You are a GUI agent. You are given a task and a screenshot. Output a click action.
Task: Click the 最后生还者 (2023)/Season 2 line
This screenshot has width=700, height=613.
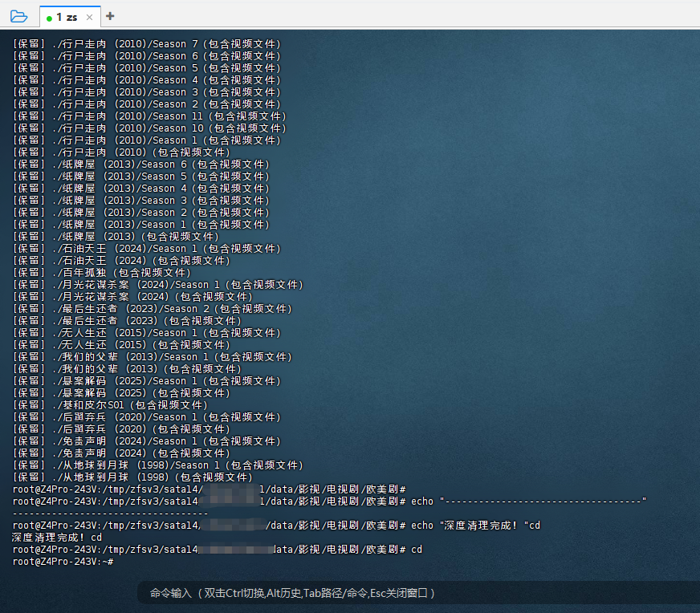coord(153,309)
